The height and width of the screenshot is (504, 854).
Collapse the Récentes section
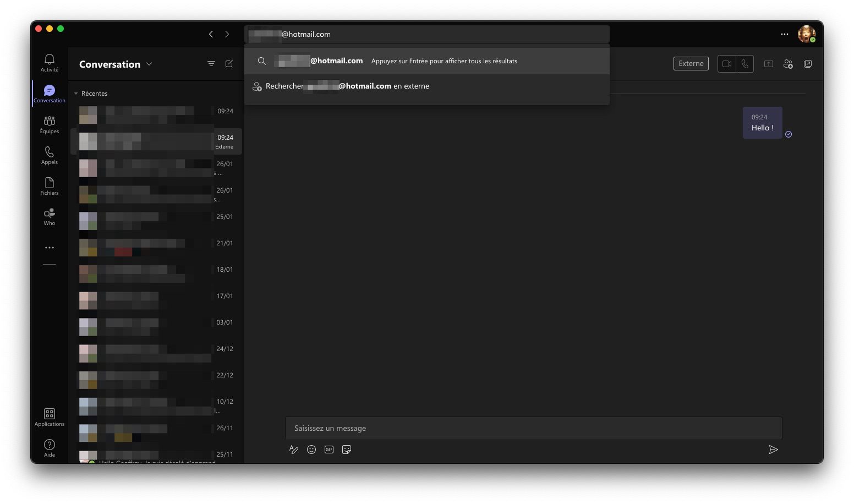pos(76,94)
